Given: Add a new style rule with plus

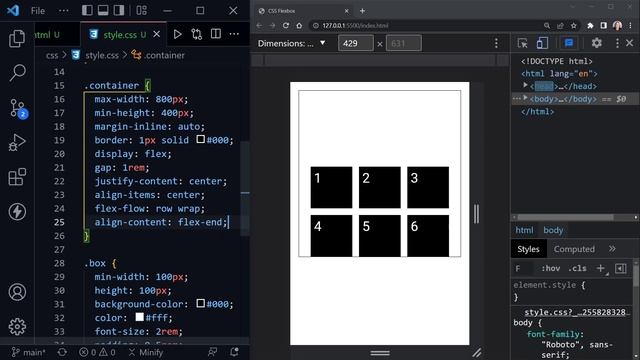Looking at the screenshot, I should [x=600, y=269].
